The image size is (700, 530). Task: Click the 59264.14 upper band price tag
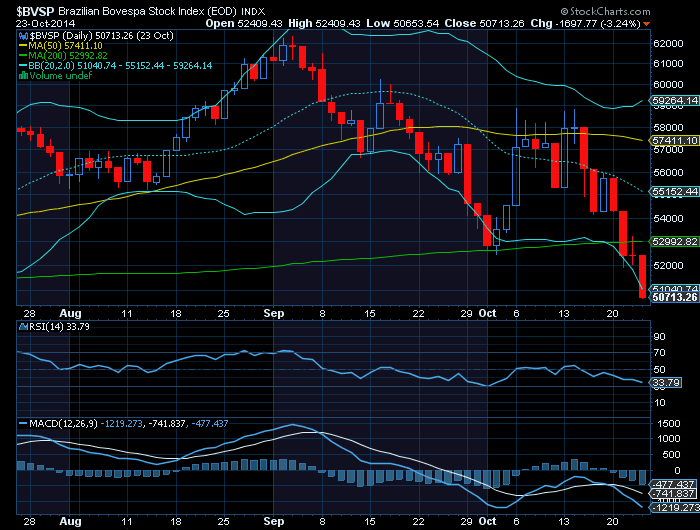pyautogui.click(x=674, y=101)
